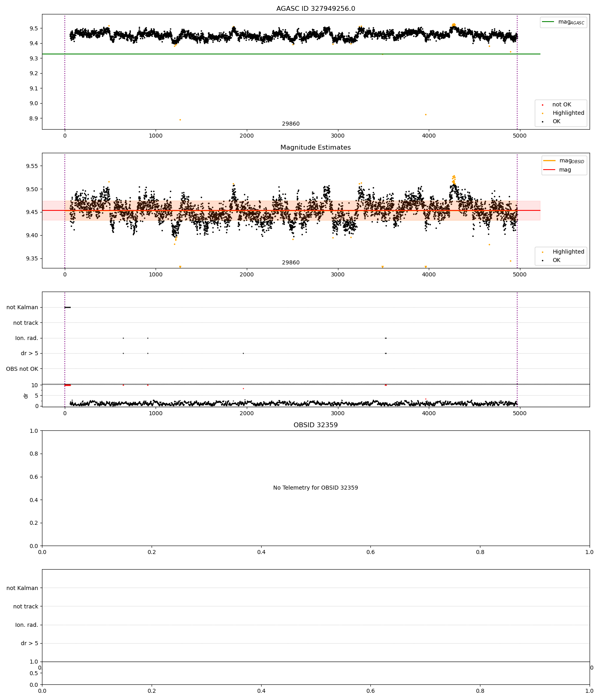Click the red 'mag' legend line
The width and height of the screenshot is (600, 700).
point(550,170)
